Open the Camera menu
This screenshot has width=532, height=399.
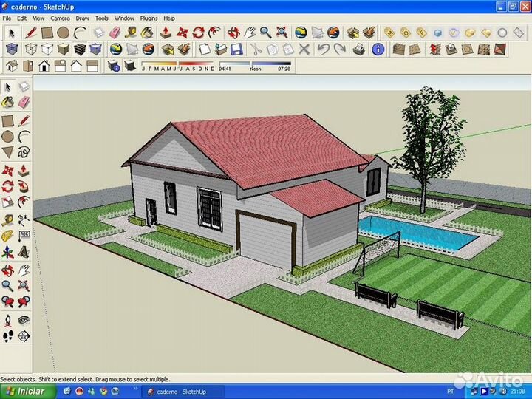click(60, 18)
